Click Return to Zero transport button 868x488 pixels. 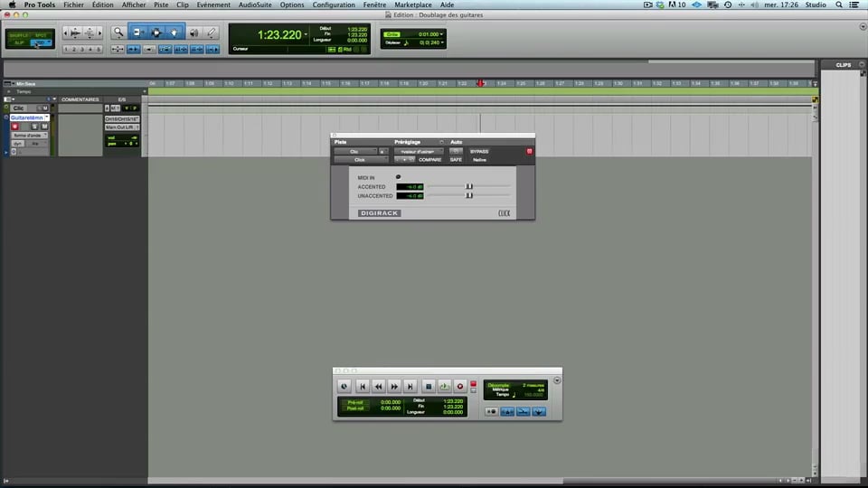363,386
